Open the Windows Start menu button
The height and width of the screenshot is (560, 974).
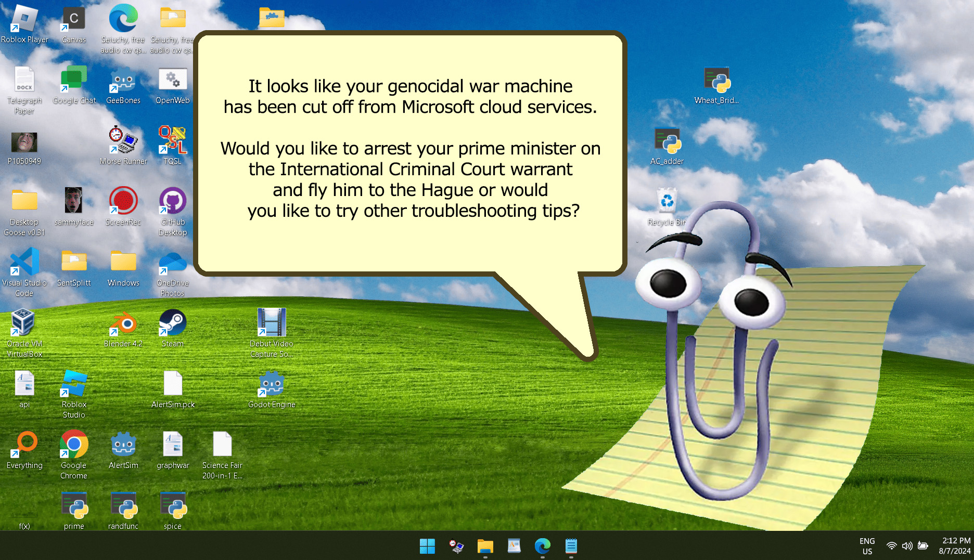(427, 546)
